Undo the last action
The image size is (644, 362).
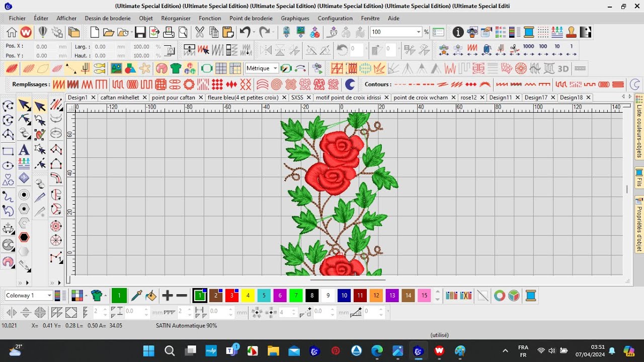point(245,32)
